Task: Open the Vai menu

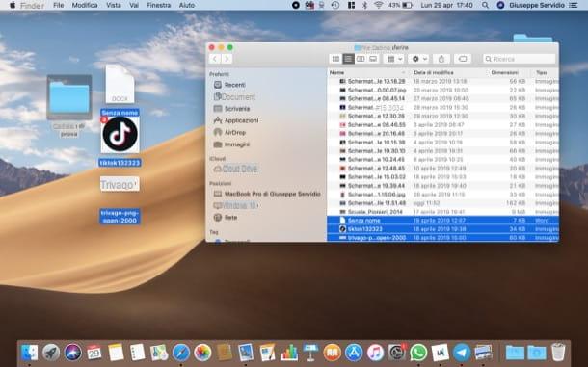Action: point(134,5)
